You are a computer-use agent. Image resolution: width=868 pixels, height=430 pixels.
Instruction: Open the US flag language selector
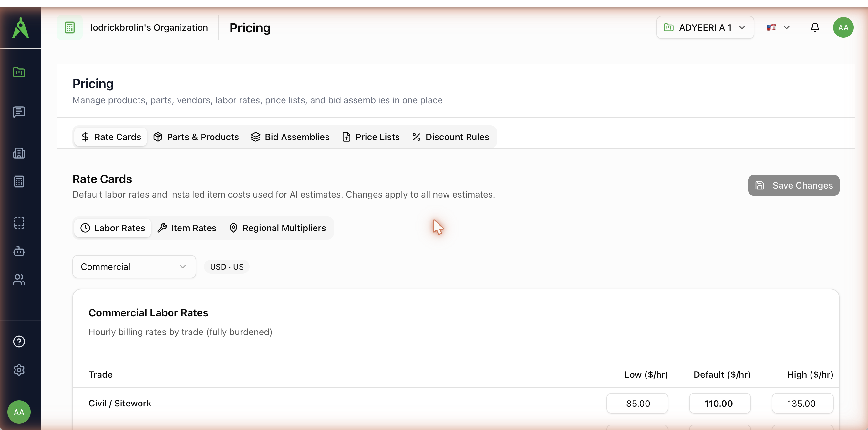click(x=778, y=28)
